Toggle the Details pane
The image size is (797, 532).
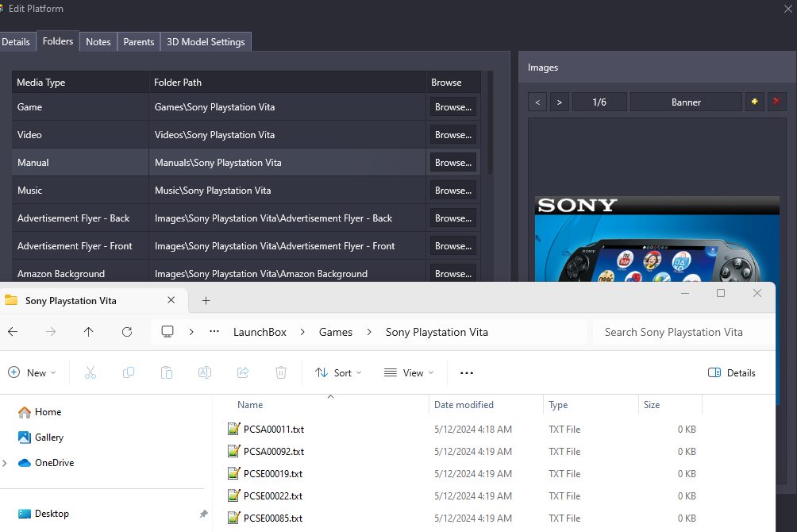pyautogui.click(x=731, y=373)
